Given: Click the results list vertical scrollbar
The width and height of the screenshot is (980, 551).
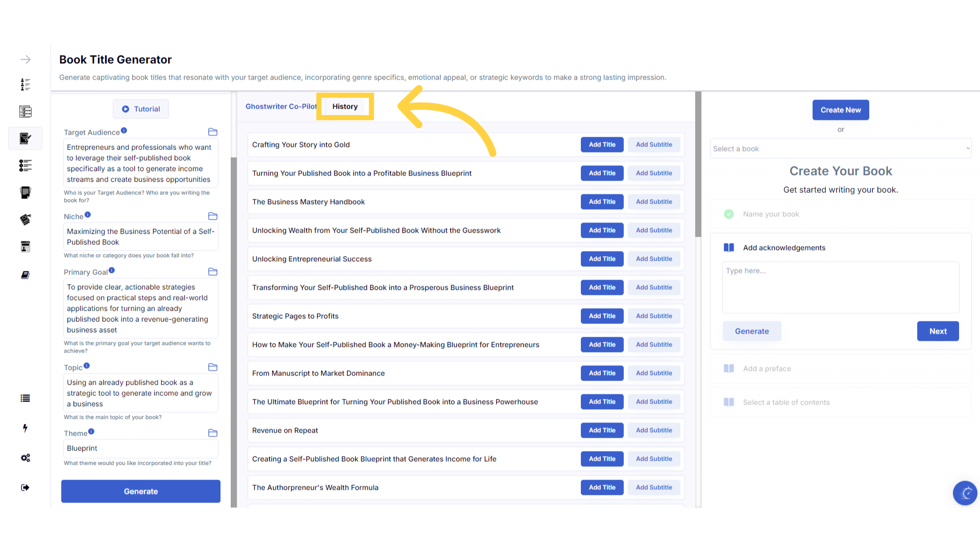Looking at the screenshot, I should click(x=698, y=165).
